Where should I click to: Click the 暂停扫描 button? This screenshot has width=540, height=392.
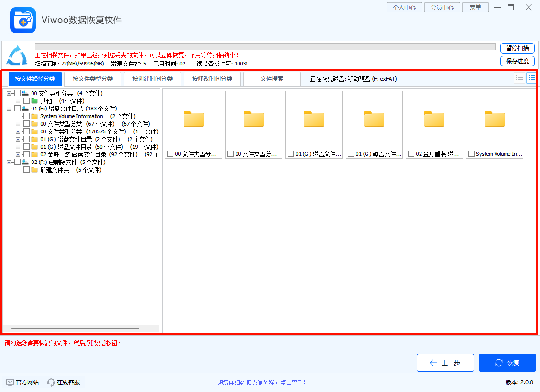(518, 48)
